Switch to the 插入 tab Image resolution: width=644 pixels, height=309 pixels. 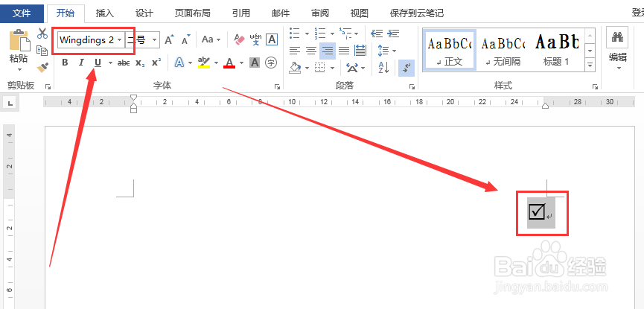[105, 13]
